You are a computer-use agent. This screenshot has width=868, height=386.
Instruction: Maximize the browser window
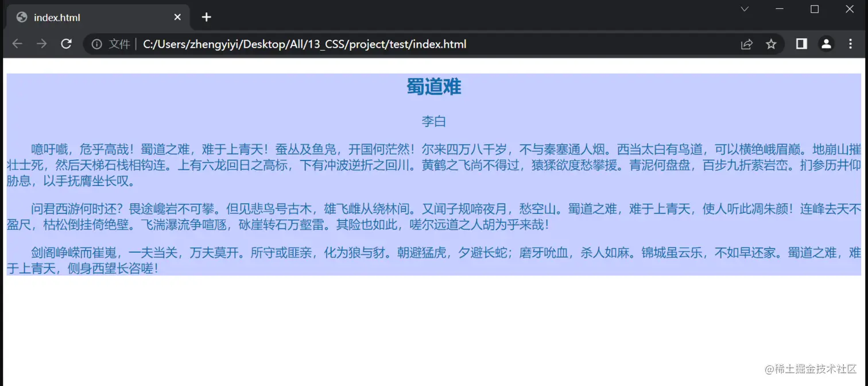click(x=815, y=9)
